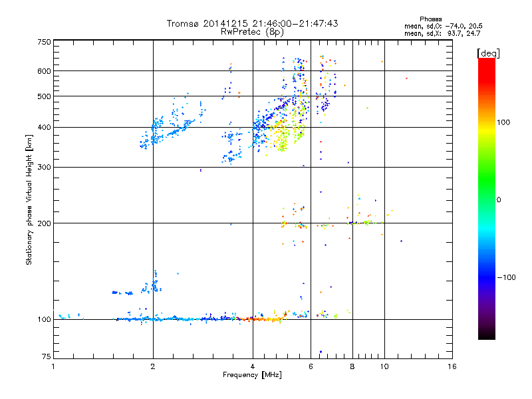Click the y-axis tick label "750"

click(x=44, y=42)
